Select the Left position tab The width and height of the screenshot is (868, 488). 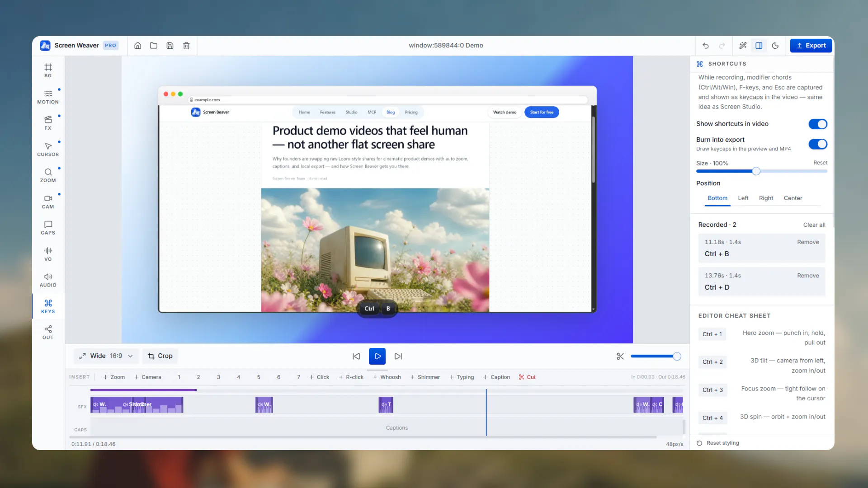pos(743,198)
